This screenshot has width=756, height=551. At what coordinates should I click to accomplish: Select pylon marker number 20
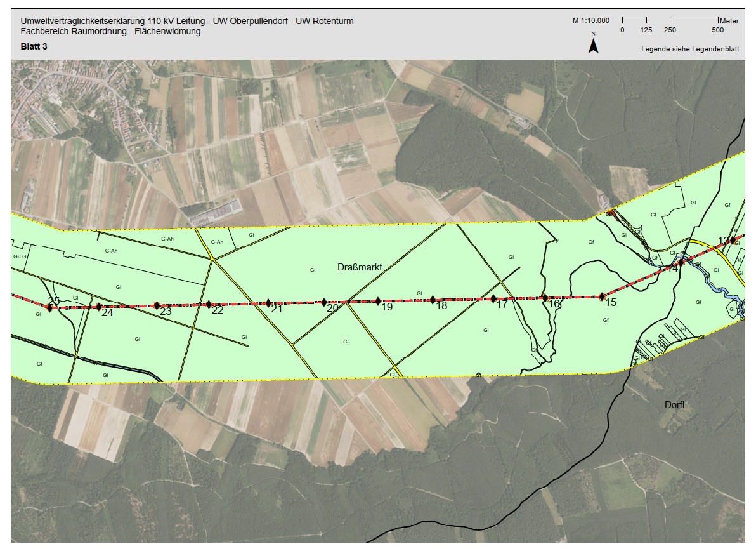click(x=324, y=302)
